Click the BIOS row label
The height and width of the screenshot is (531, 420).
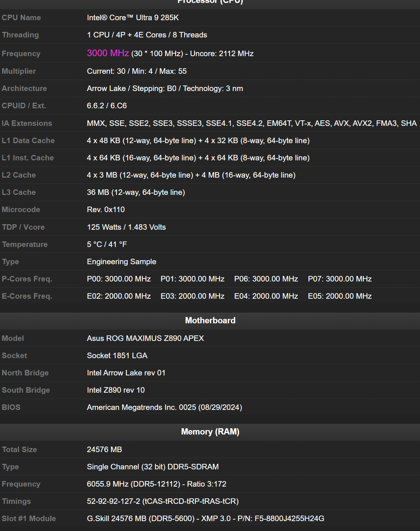click(11, 407)
